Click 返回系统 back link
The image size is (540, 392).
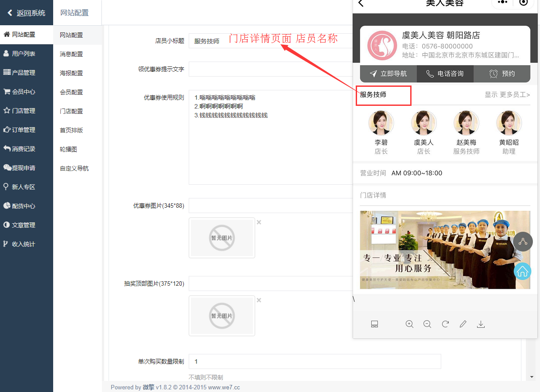[x=27, y=13]
